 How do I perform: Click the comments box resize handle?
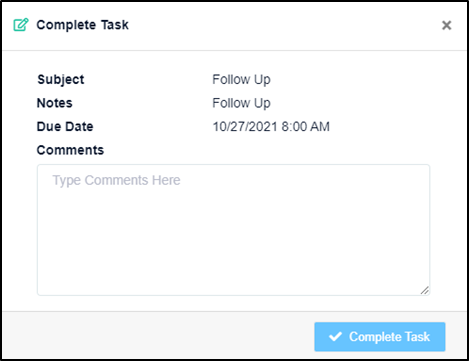tap(424, 290)
